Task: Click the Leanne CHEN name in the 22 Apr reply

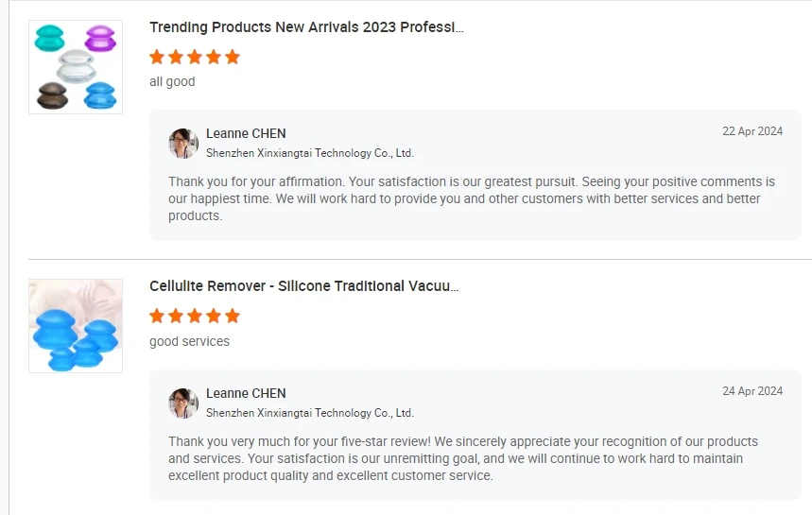Action: [x=246, y=133]
